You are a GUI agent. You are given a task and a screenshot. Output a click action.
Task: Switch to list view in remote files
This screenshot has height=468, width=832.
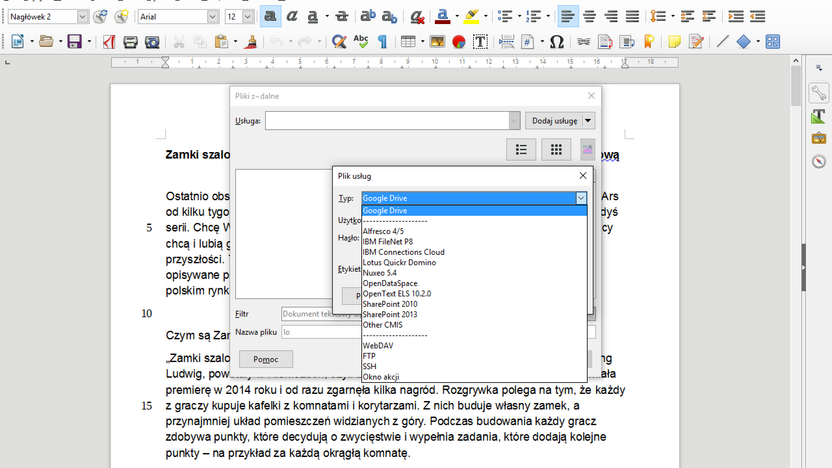pyautogui.click(x=521, y=150)
